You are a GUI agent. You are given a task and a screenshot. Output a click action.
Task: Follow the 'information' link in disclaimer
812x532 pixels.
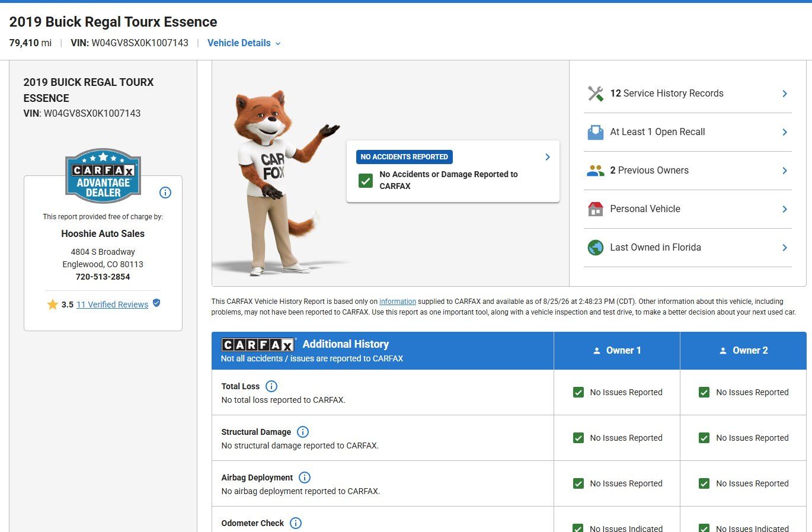tap(397, 302)
